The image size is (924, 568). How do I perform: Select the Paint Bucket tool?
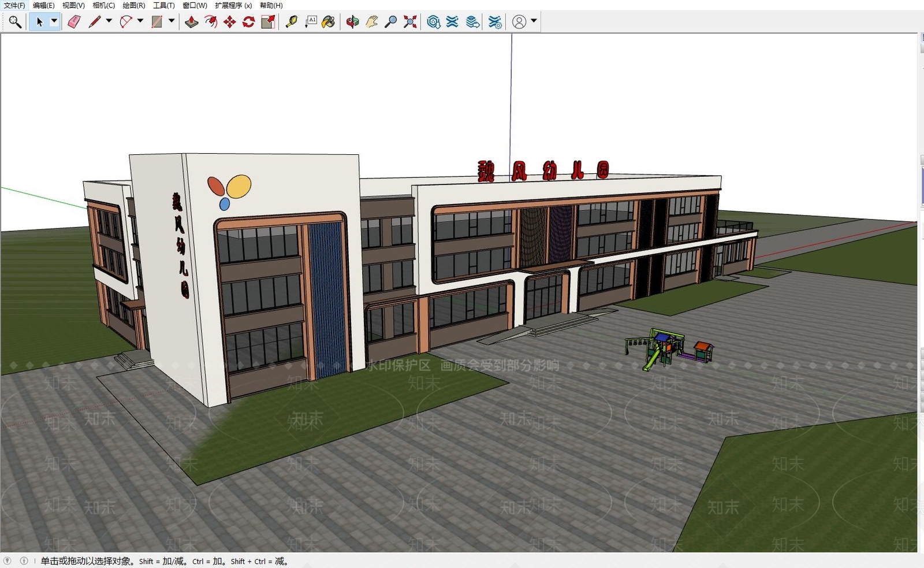pyautogui.click(x=329, y=22)
